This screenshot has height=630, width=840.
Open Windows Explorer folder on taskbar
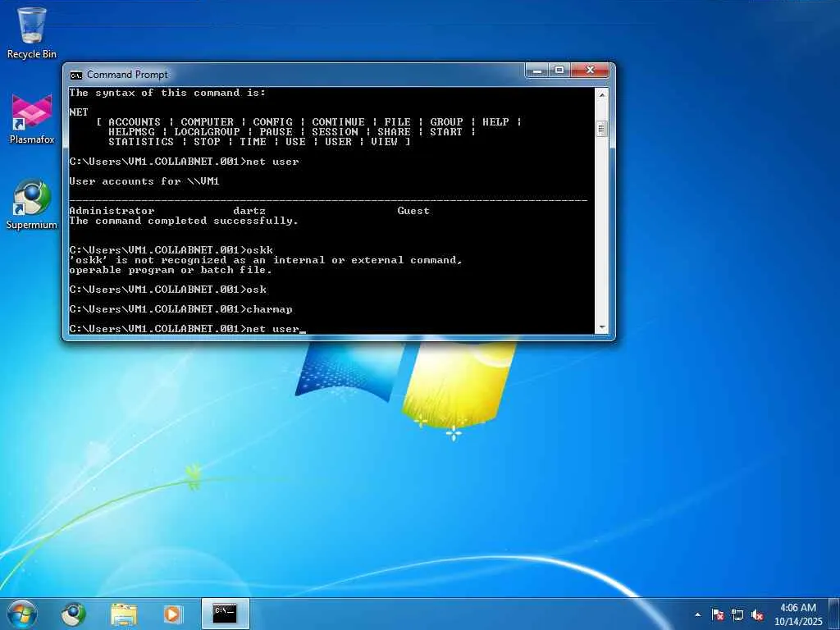124,614
